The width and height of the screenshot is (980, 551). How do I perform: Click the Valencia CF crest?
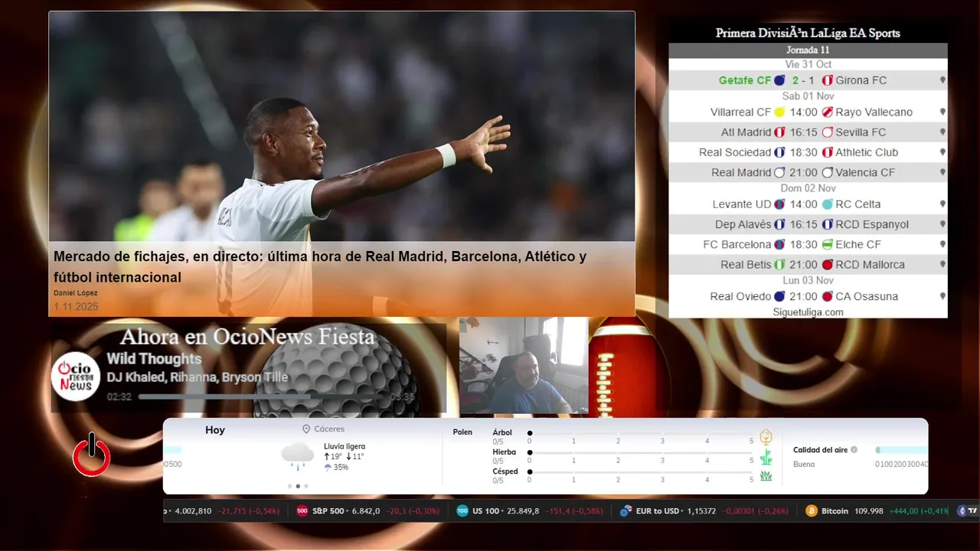[827, 173]
